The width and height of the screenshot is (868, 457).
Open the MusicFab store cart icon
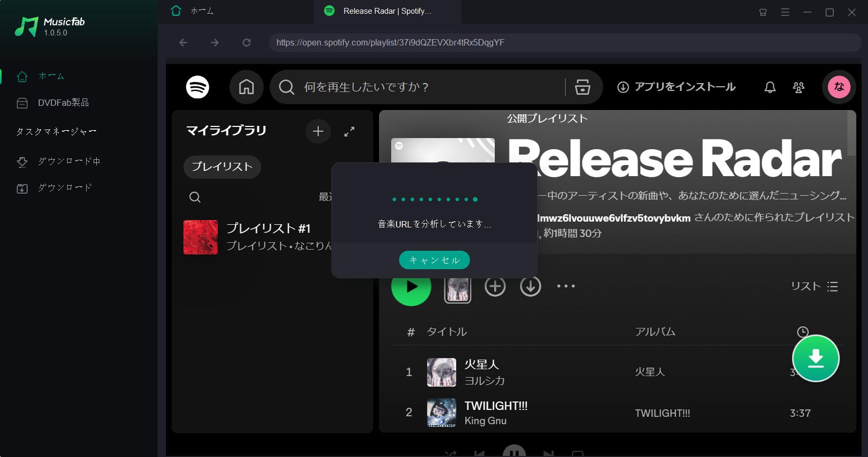[763, 12]
